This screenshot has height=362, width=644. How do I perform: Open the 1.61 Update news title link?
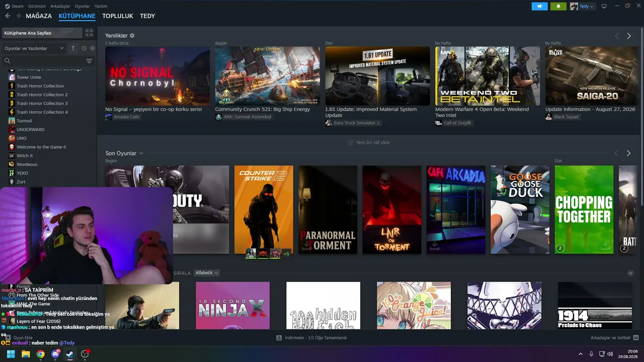pyautogui.click(x=371, y=112)
